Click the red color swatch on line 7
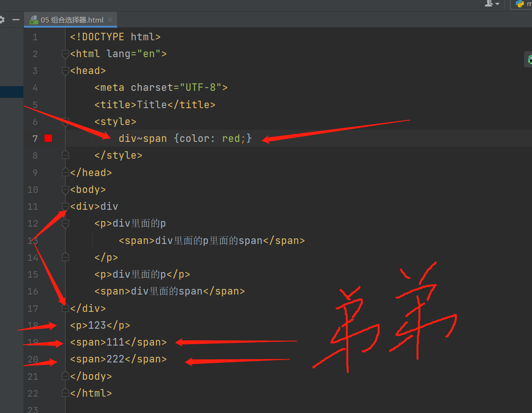 coord(48,138)
